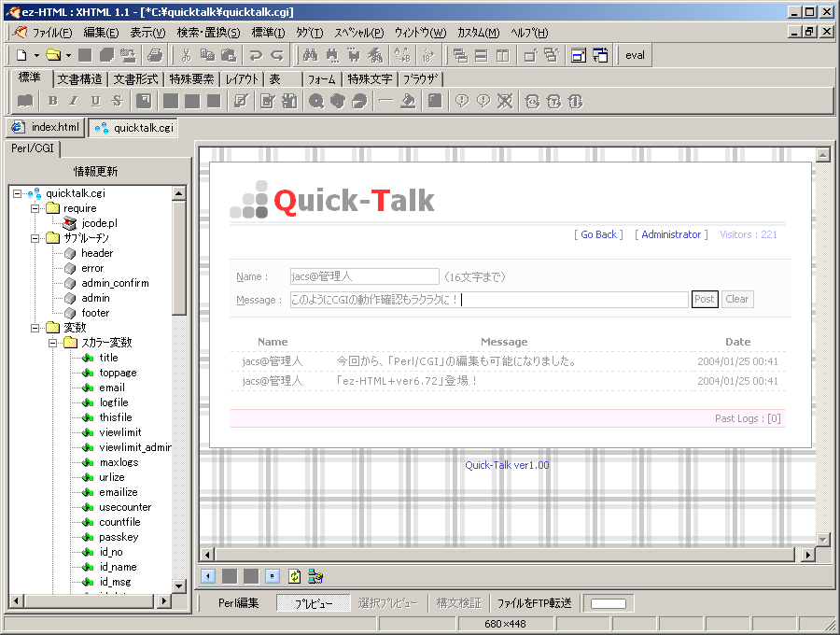The image size is (840, 635).
Task: Click the 情報更新 button
Action: (x=96, y=172)
